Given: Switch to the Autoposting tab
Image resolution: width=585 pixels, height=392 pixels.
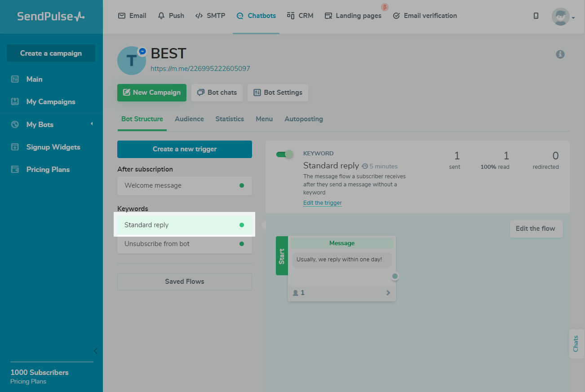Looking at the screenshot, I should (304, 119).
